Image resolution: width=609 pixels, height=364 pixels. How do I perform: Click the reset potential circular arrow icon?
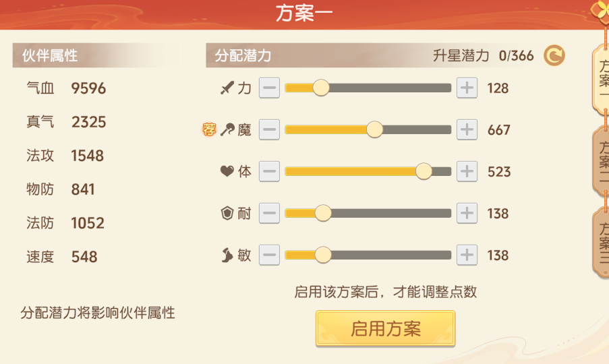554,55
